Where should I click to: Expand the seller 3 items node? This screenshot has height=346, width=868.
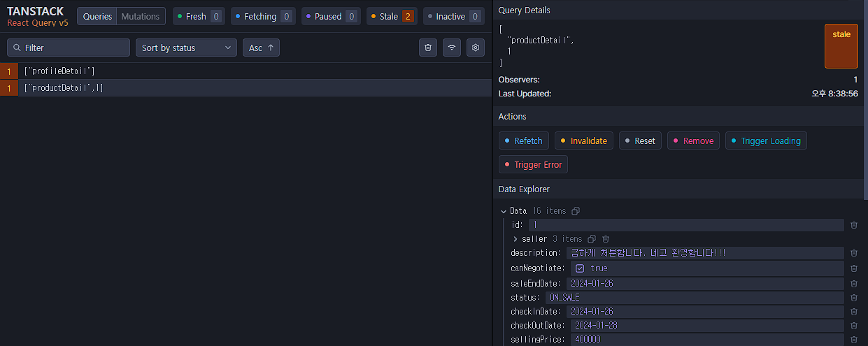click(x=515, y=239)
